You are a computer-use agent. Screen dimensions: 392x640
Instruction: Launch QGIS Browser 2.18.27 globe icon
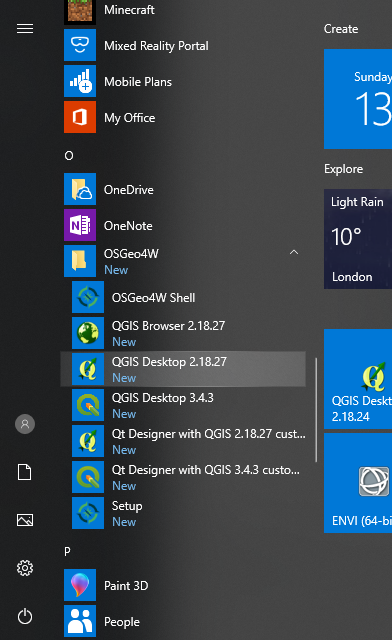[x=88, y=333]
